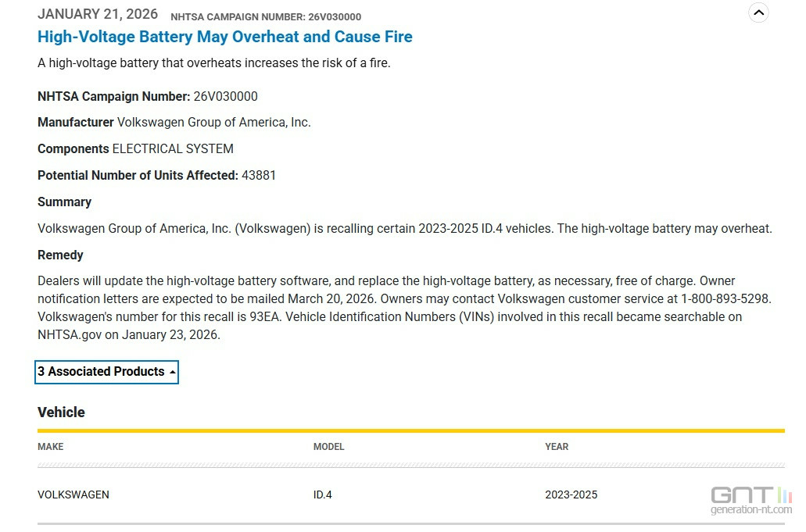Image resolution: width=806 pixels, height=532 pixels.
Task: Click the MAKE column header
Action: (51, 447)
